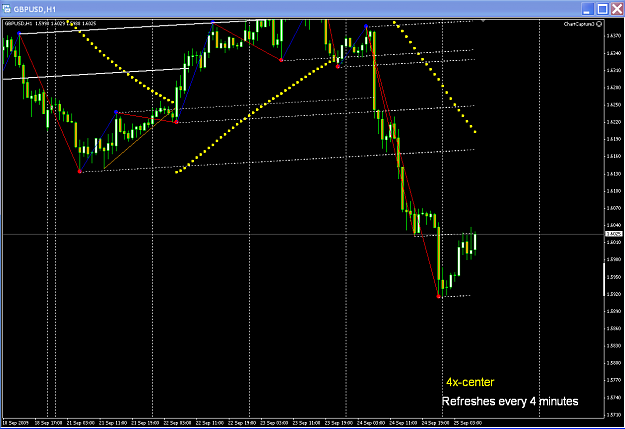The image size is (625, 429).
Task: Click the 1.5770 price scale label
Action: 613,380
